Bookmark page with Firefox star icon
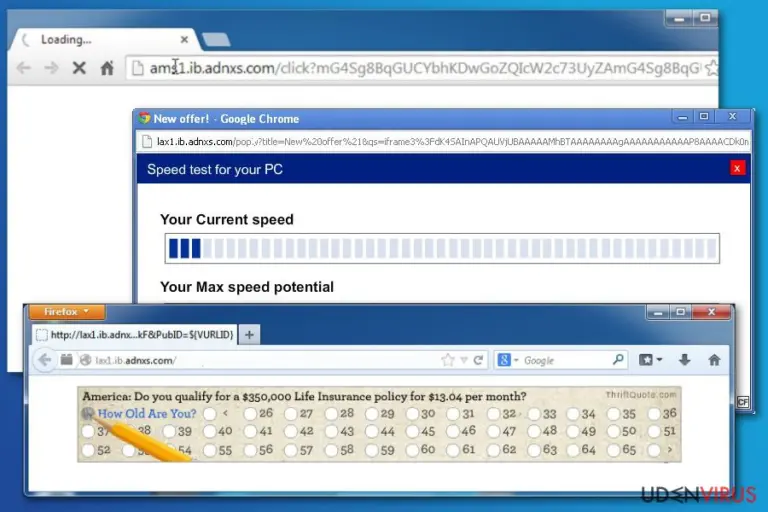 click(x=448, y=360)
